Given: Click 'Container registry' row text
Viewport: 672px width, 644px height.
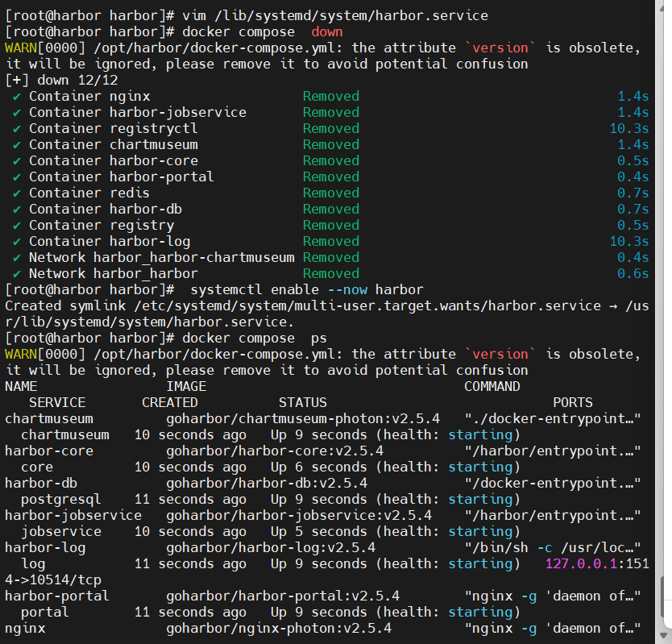Looking at the screenshot, I should 102,226.
